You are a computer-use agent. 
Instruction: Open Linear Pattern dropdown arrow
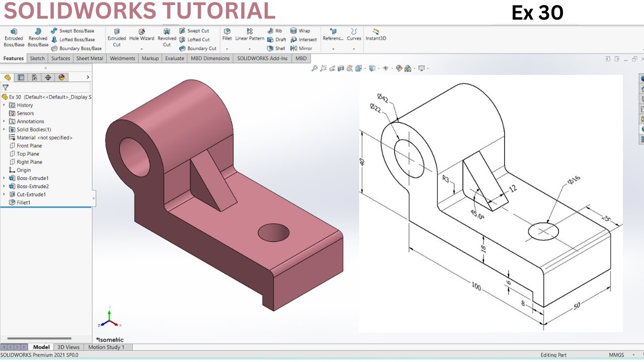pos(250,49)
